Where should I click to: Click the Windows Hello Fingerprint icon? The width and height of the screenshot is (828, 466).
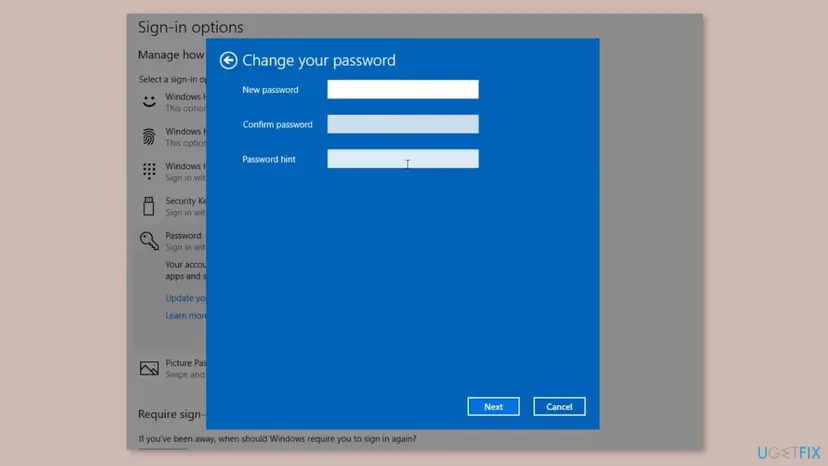(149, 137)
